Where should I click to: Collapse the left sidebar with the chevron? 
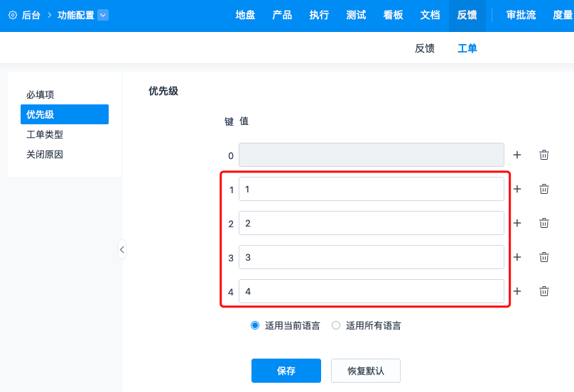[x=122, y=250]
